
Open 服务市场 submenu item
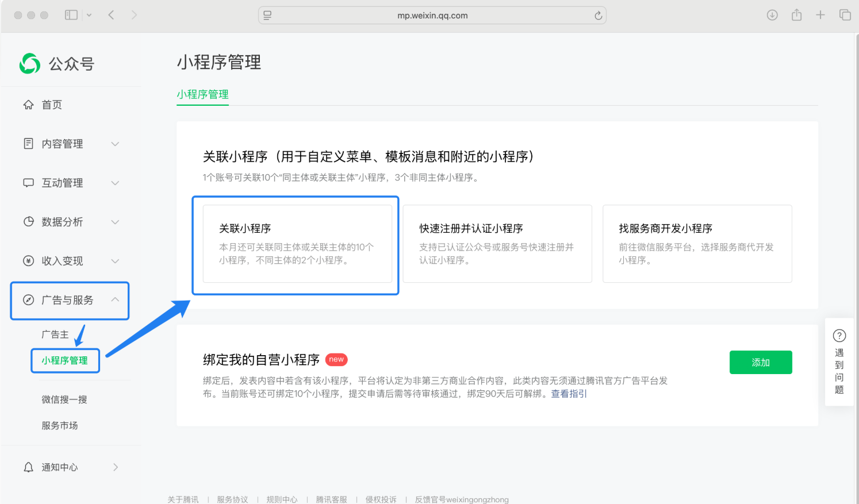[60, 425]
